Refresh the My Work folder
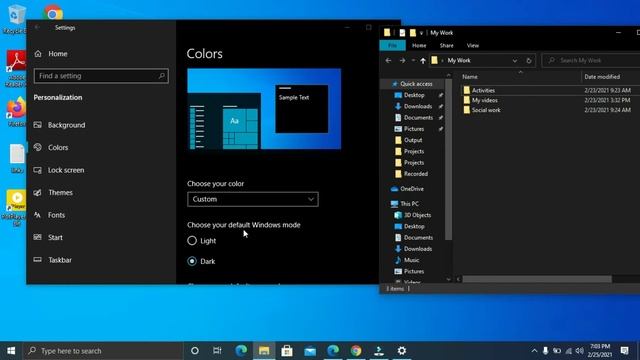640x360 pixels. (529, 60)
